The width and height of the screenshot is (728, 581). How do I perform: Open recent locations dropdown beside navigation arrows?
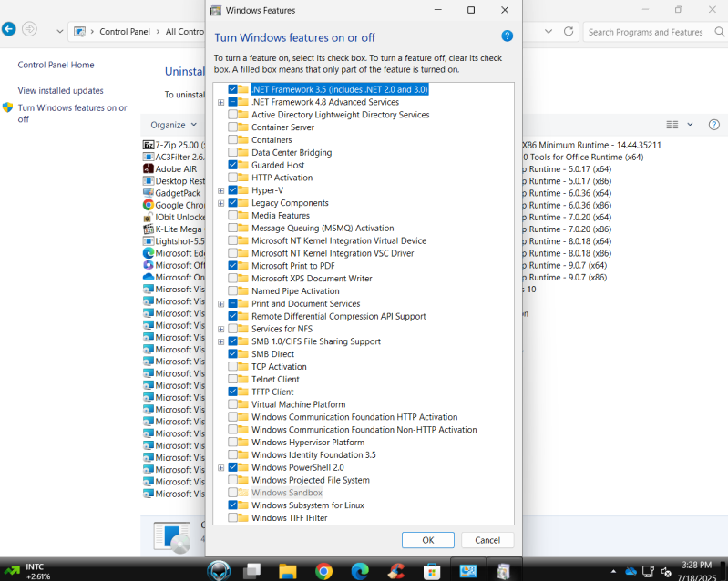click(x=59, y=32)
